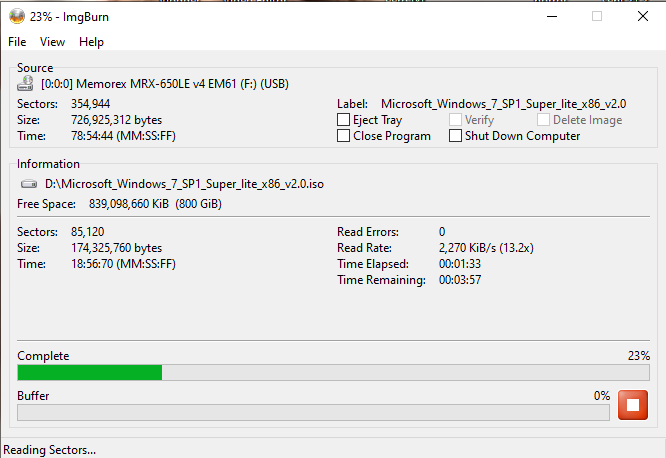Open the File menu

(17, 42)
